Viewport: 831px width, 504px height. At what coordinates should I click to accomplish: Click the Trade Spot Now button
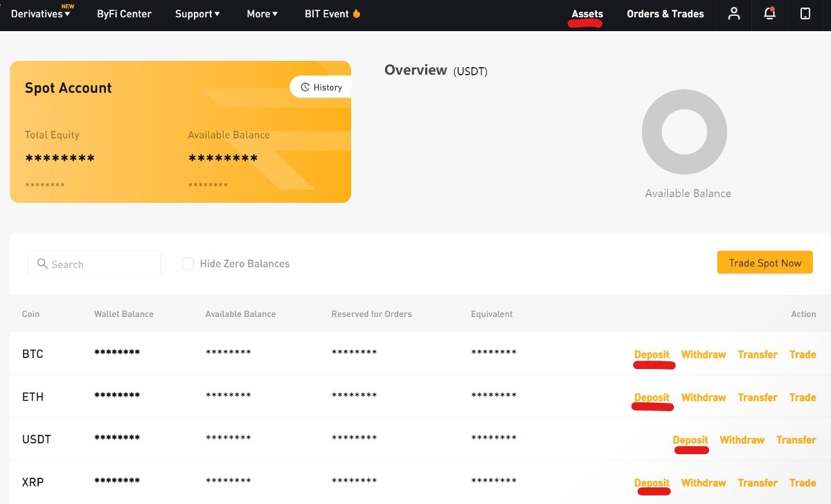point(765,262)
